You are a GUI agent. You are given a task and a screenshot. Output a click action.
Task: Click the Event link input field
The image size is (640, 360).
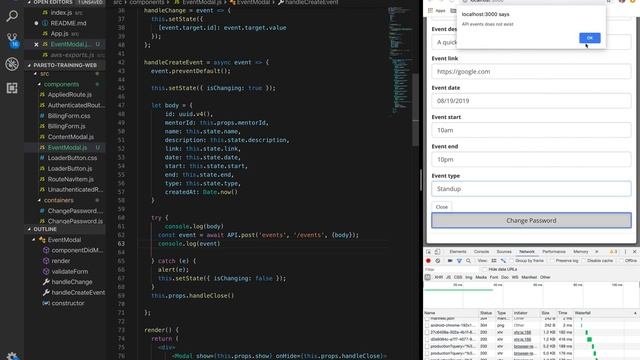pyautogui.click(x=531, y=71)
